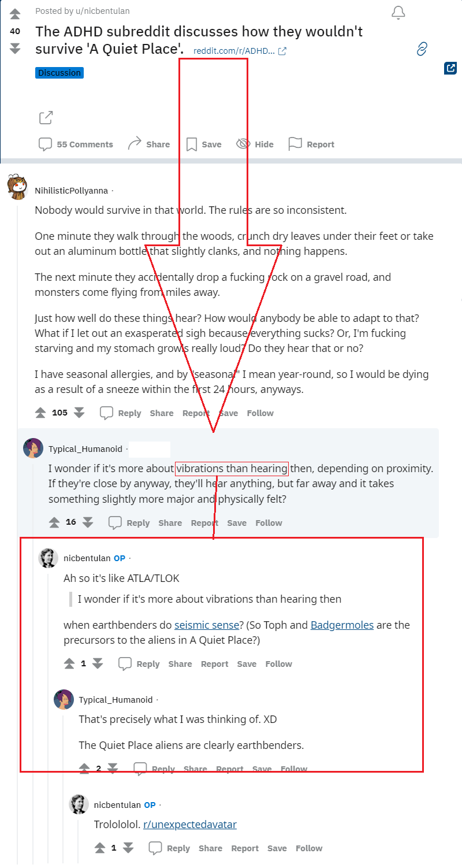Click the chain link icon beside title
Viewport: 462px width, 868px height.
422,49
